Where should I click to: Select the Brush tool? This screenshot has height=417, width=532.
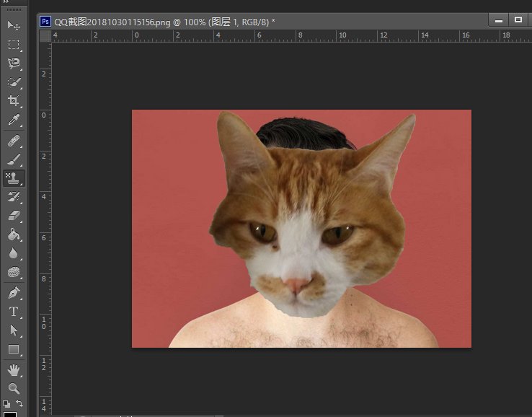tap(13, 159)
